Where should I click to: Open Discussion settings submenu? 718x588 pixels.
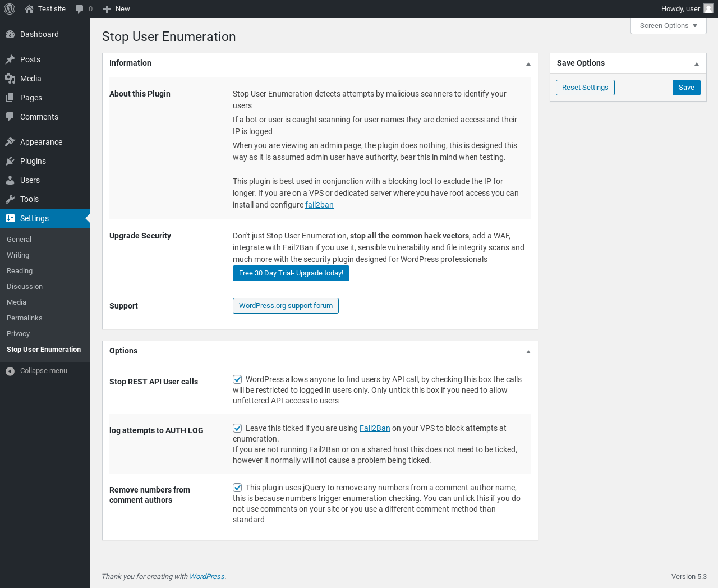point(25,287)
